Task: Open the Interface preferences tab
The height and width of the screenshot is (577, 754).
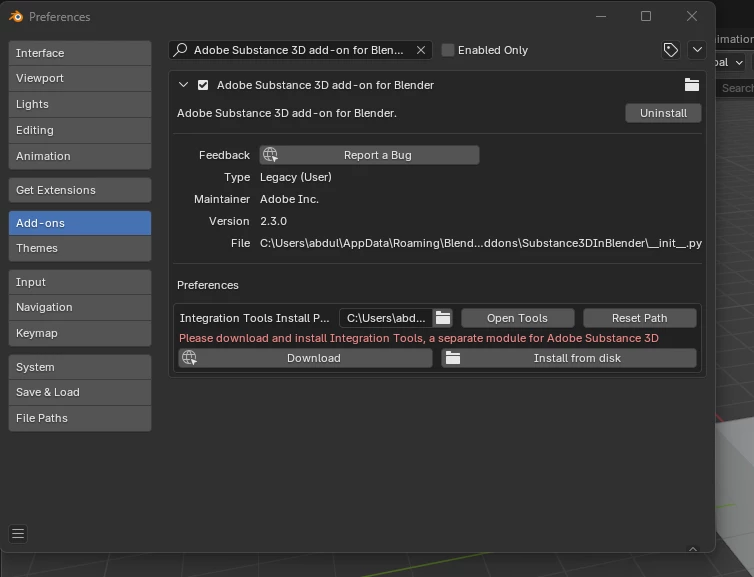Action: (80, 53)
